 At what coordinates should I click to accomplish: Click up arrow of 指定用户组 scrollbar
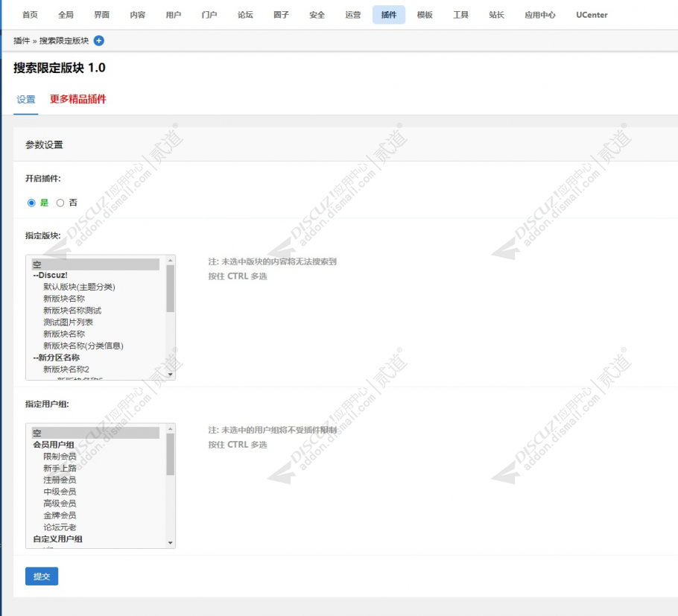coord(171,429)
